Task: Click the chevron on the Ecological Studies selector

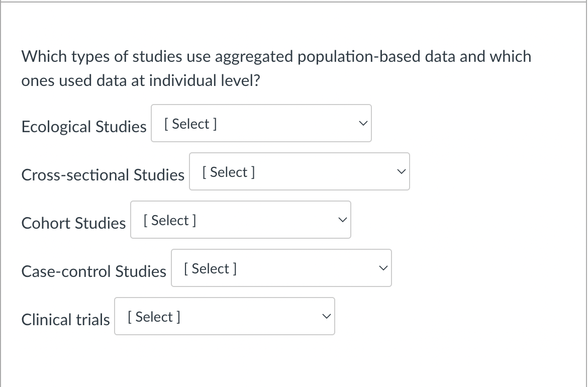Action: click(363, 122)
